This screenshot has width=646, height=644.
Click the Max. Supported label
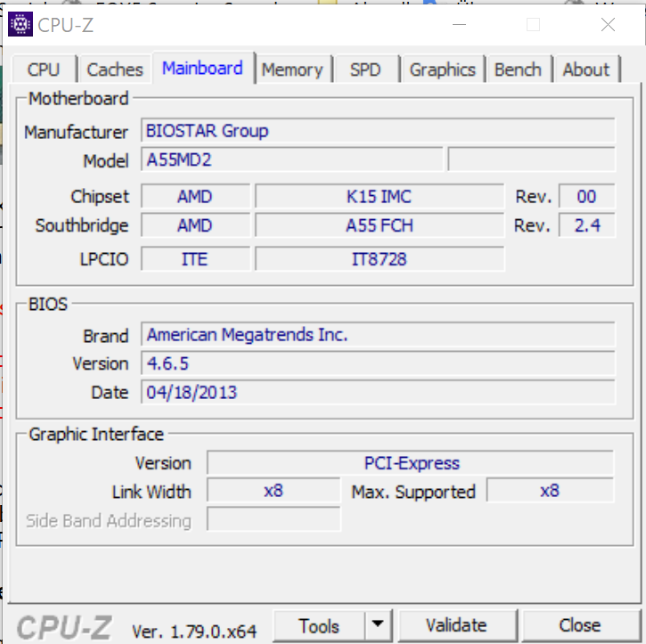pyautogui.click(x=413, y=492)
